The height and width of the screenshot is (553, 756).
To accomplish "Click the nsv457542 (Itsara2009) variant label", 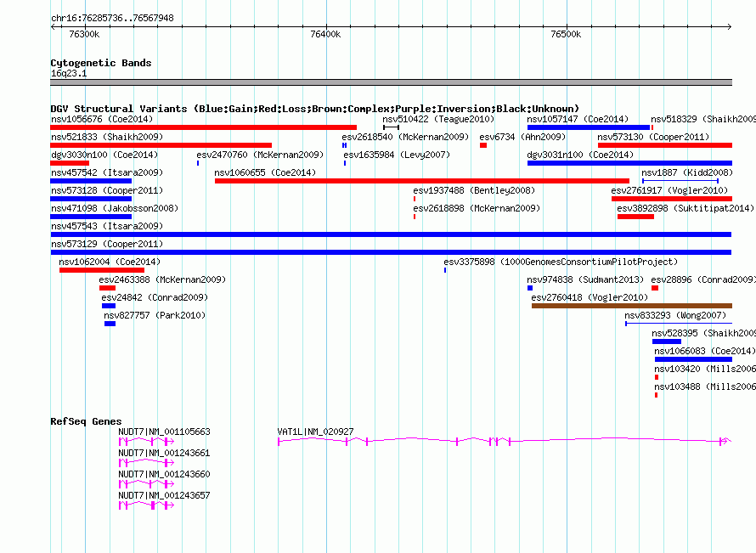I will (107, 172).
